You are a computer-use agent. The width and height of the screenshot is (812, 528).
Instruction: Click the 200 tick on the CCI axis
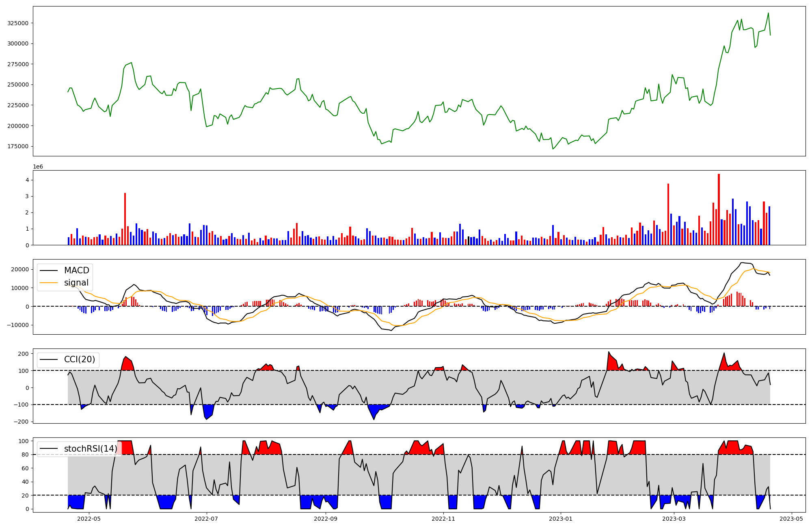pos(24,354)
